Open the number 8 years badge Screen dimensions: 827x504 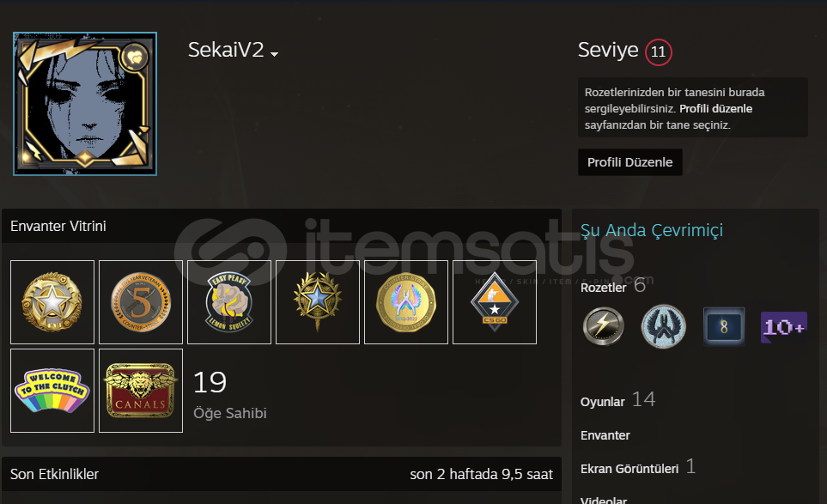coord(724,327)
